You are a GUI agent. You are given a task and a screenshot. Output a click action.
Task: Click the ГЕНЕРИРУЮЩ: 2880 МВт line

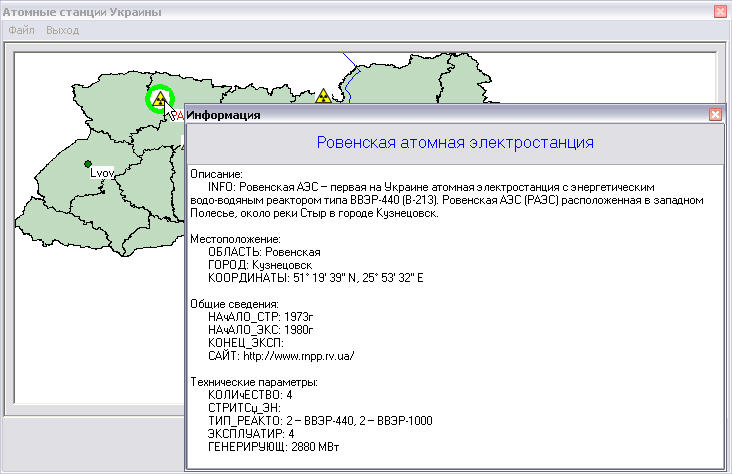point(274,447)
